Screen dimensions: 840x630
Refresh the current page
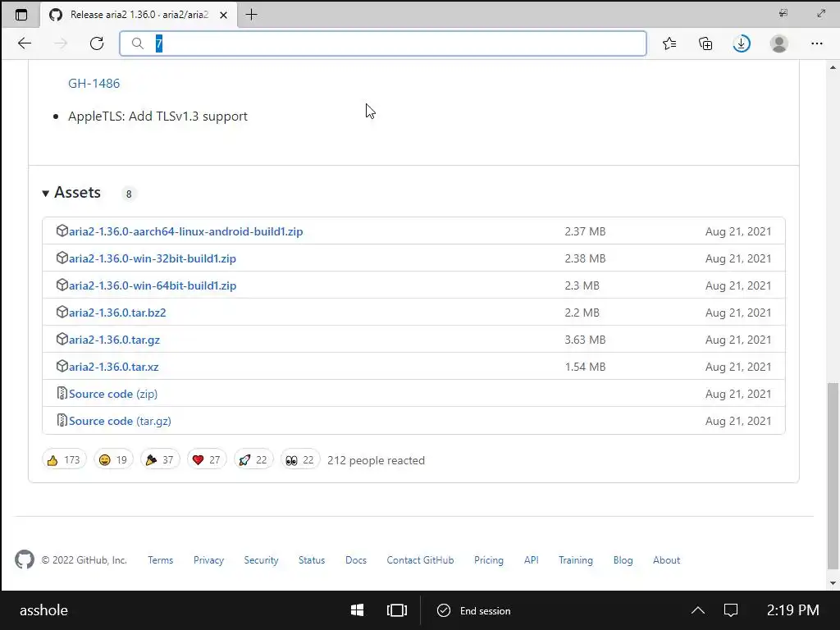pos(97,43)
